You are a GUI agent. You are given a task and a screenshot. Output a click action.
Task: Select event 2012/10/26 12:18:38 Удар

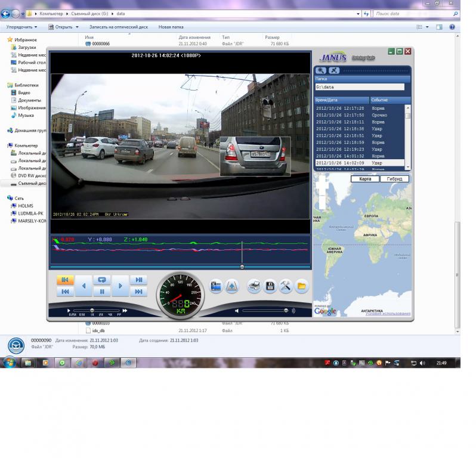point(360,129)
